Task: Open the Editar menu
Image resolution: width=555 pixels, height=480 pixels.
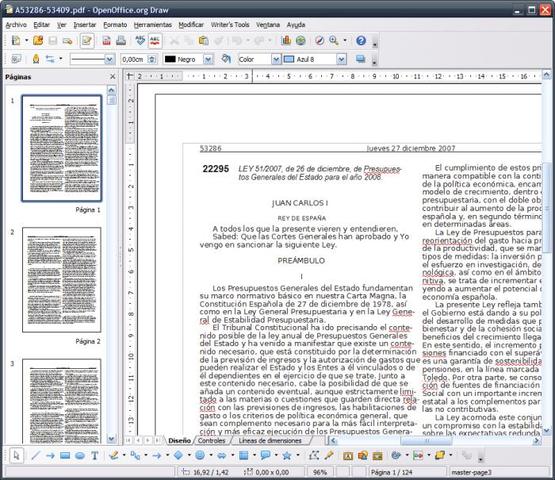Action: click(x=41, y=25)
